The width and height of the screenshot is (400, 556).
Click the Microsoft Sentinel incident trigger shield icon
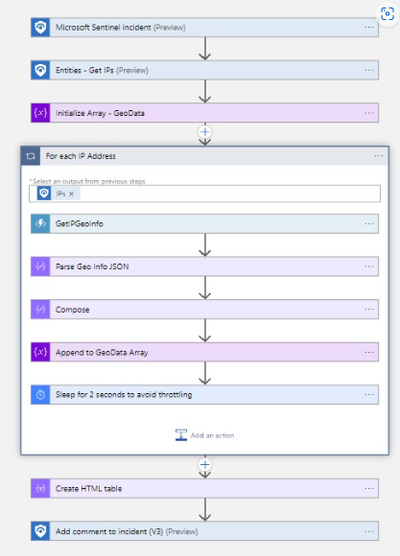tap(40, 27)
